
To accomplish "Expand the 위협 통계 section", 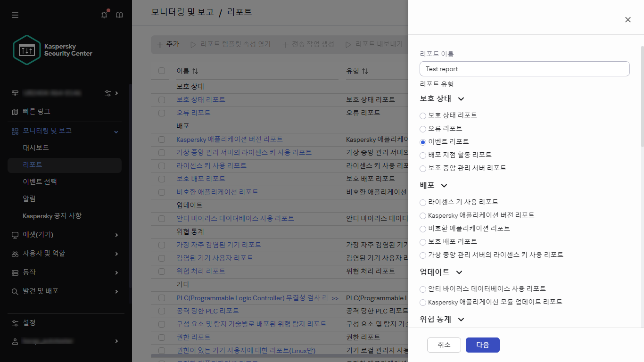I will (x=461, y=319).
